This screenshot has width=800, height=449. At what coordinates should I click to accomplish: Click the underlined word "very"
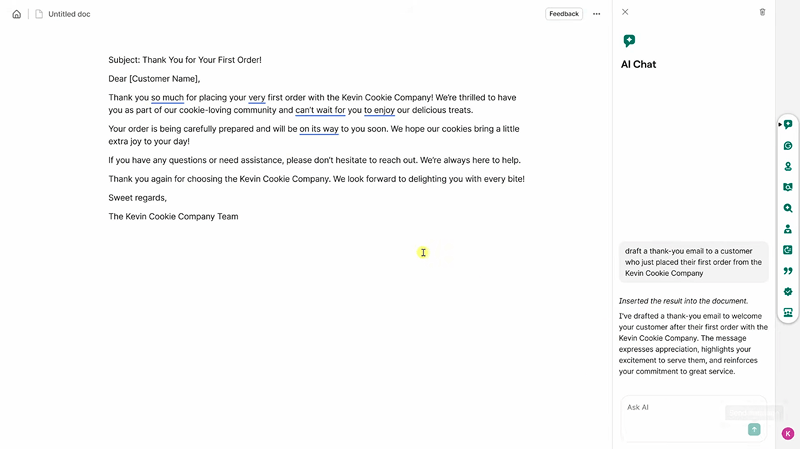[257, 97]
